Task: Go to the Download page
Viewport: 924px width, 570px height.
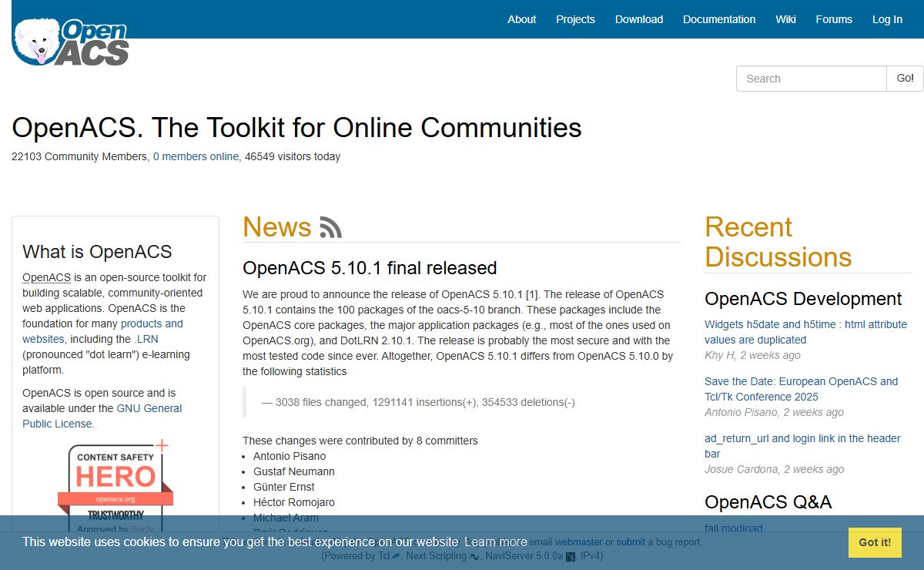Action: tap(639, 19)
